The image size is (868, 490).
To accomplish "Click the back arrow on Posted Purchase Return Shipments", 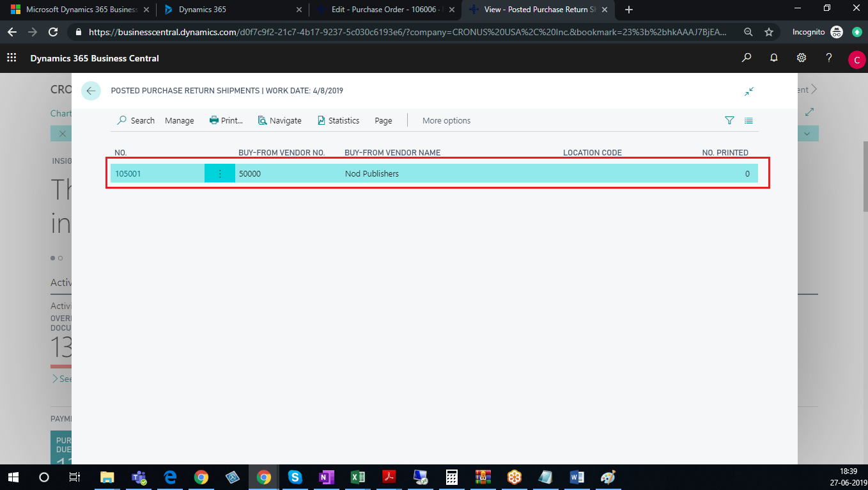I will pos(91,91).
